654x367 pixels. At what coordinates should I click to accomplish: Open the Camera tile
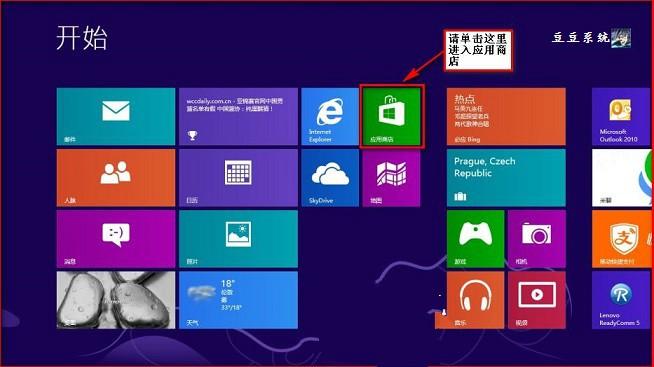tap(537, 239)
